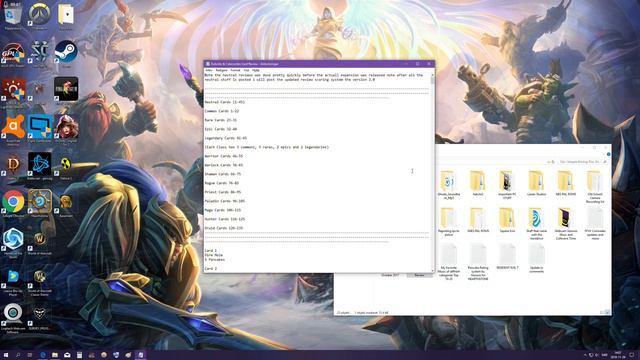The image size is (640, 360).
Task: Select the My Favorite Music text file
Action: tap(449, 262)
